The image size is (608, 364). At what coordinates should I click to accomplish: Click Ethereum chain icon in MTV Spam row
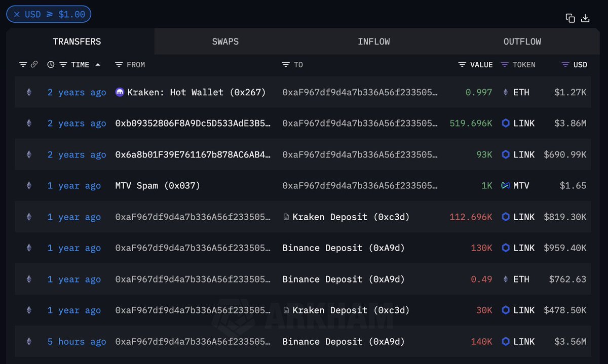pos(29,186)
